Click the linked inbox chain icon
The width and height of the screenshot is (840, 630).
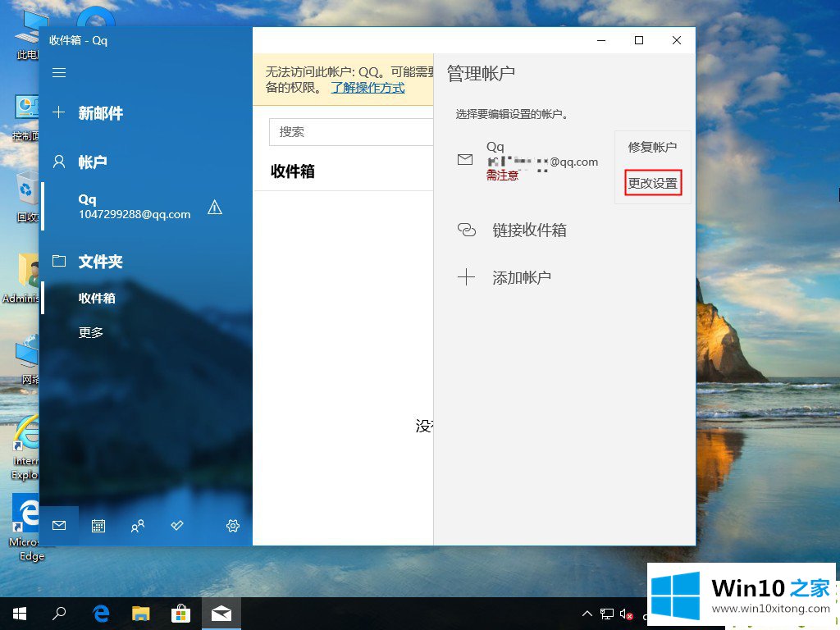pos(466,230)
